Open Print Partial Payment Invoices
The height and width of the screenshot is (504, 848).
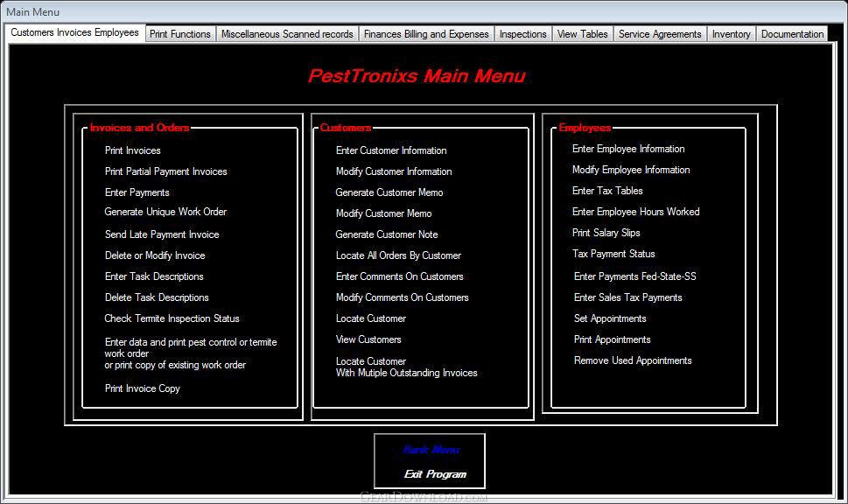pyautogui.click(x=166, y=171)
